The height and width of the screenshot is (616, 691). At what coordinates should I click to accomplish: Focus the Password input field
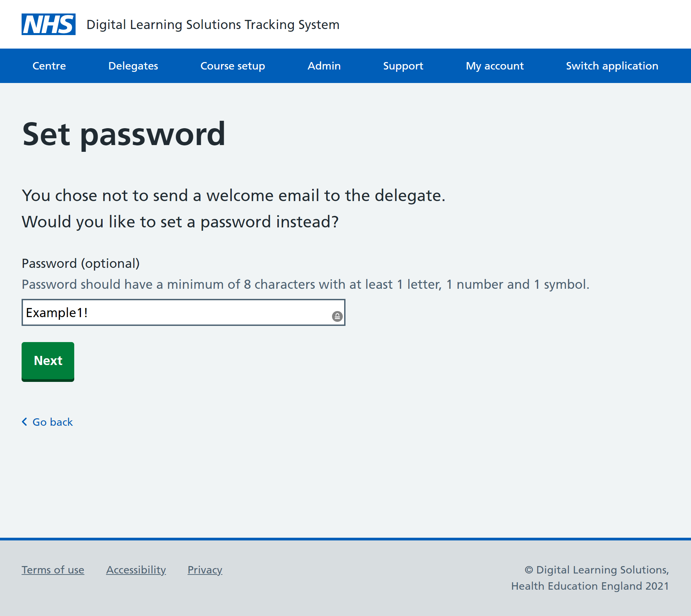tap(176, 312)
